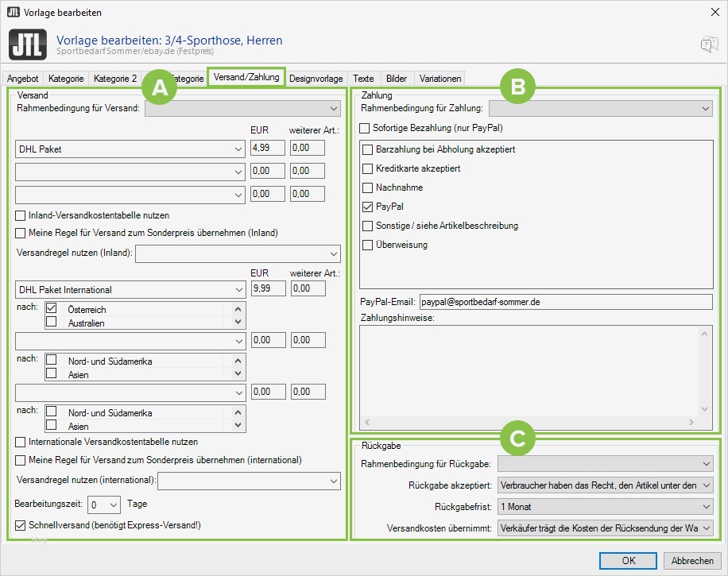Click the JTL logo in header
Viewport: 728px width, 576px height.
[26, 44]
